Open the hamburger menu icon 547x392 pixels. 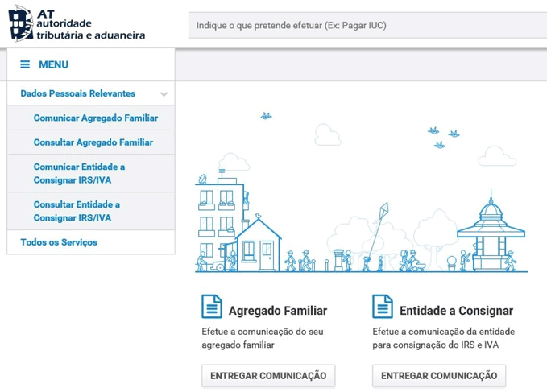(25, 64)
